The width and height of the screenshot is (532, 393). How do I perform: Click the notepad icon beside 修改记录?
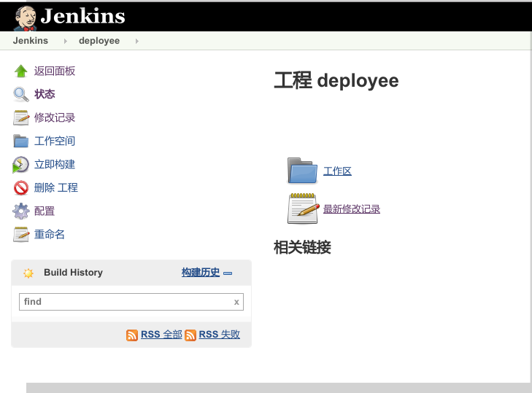21,117
